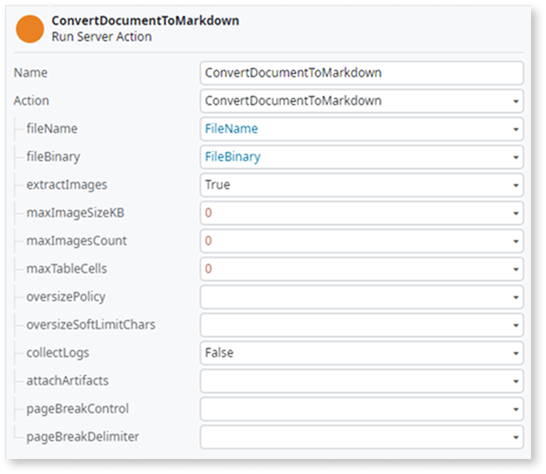Image resolution: width=546 pixels, height=474 pixels.
Task: Click the oversizePolicy parameter label
Action: click(x=66, y=297)
